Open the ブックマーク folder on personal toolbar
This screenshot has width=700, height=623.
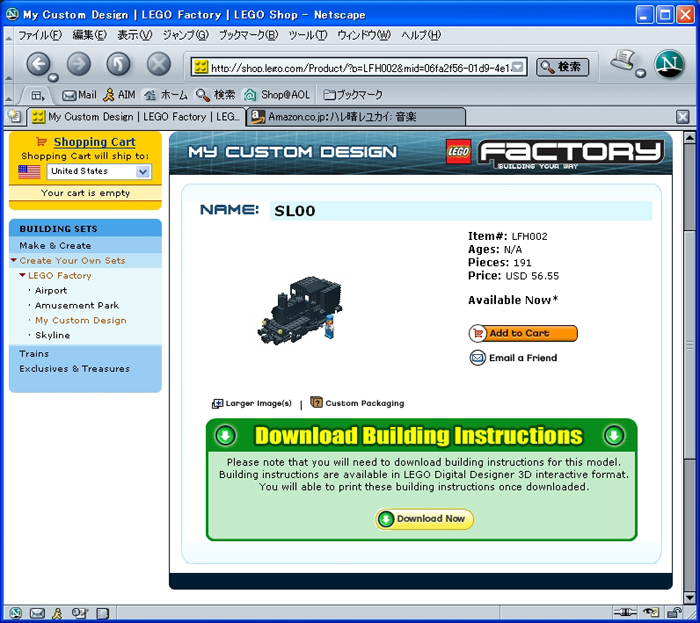point(353,95)
